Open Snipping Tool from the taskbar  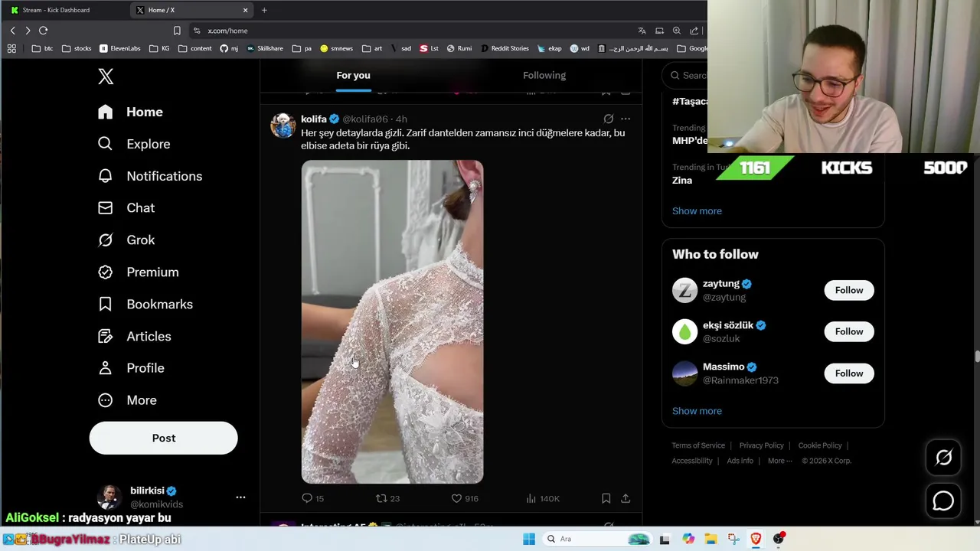733,539
